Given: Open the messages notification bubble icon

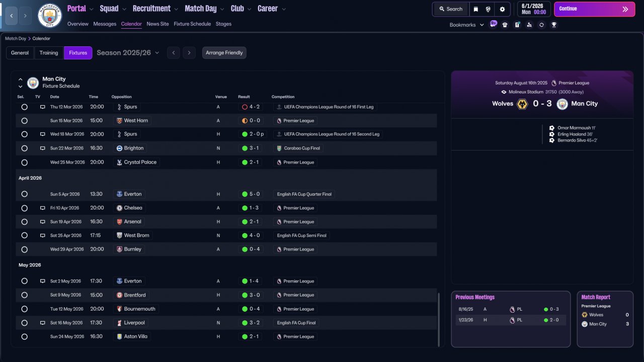Looking at the screenshot, I should pos(493,24).
